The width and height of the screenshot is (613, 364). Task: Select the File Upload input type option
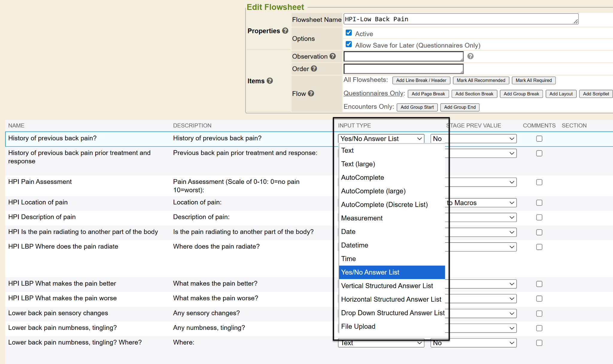point(358,326)
